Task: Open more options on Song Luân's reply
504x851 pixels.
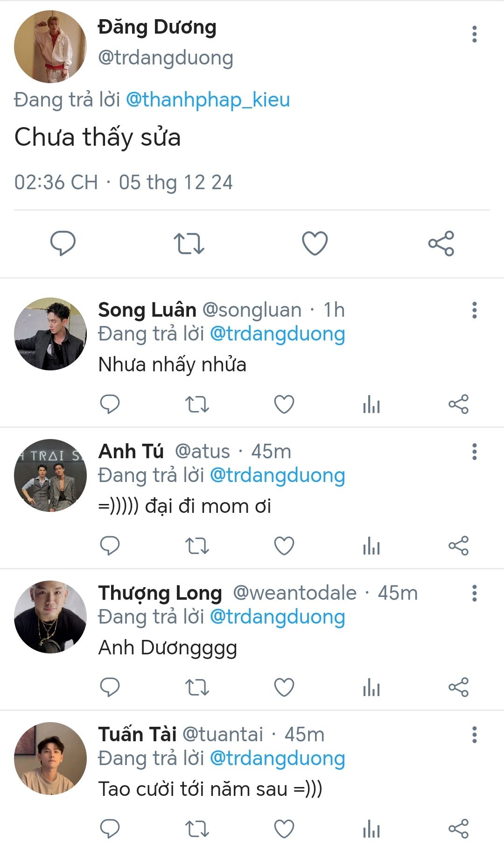Action: (x=474, y=310)
